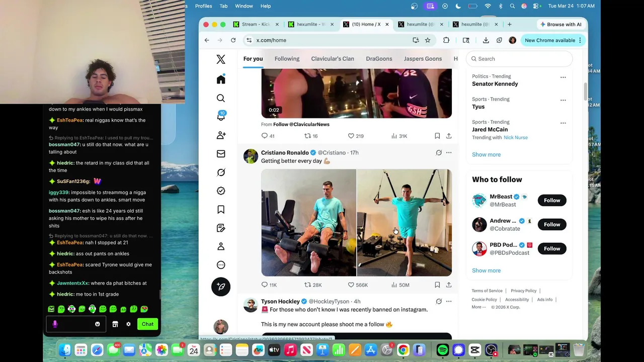The height and width of the screenshot is (362, 644).
Task: Send message with green Chat button
Action: click(x=147, y=324)
